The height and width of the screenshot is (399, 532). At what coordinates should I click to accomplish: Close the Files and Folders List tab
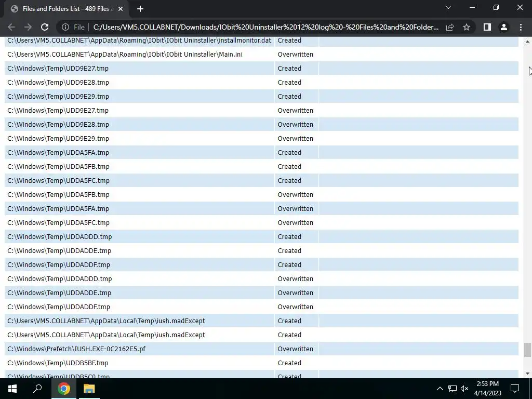click(120, 9)
